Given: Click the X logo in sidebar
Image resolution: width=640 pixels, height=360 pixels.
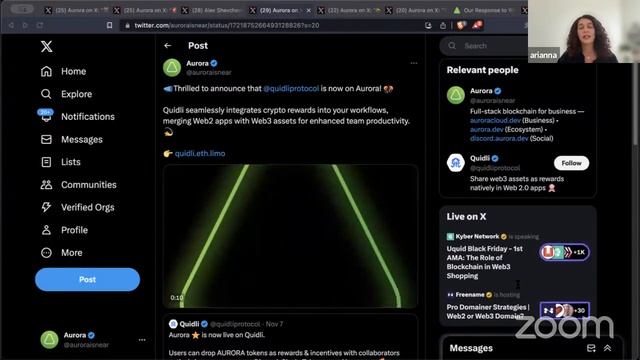Looking at the screenshot, I should coord(47,46).
